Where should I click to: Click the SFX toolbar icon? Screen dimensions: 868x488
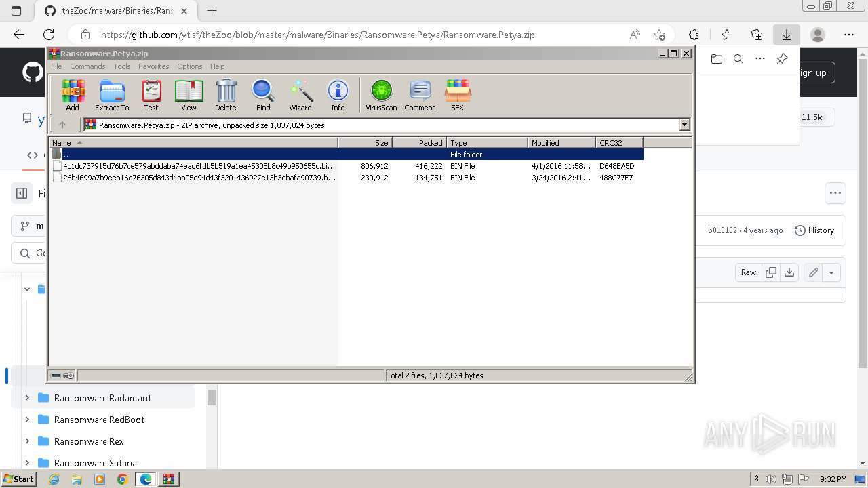click(458, 95)
